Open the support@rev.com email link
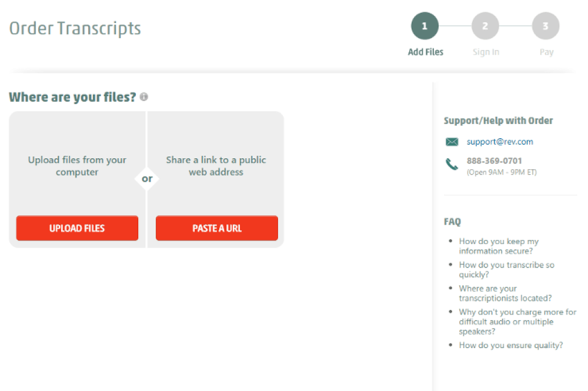This screenshot has width=588, height=391. click(500, 142)
